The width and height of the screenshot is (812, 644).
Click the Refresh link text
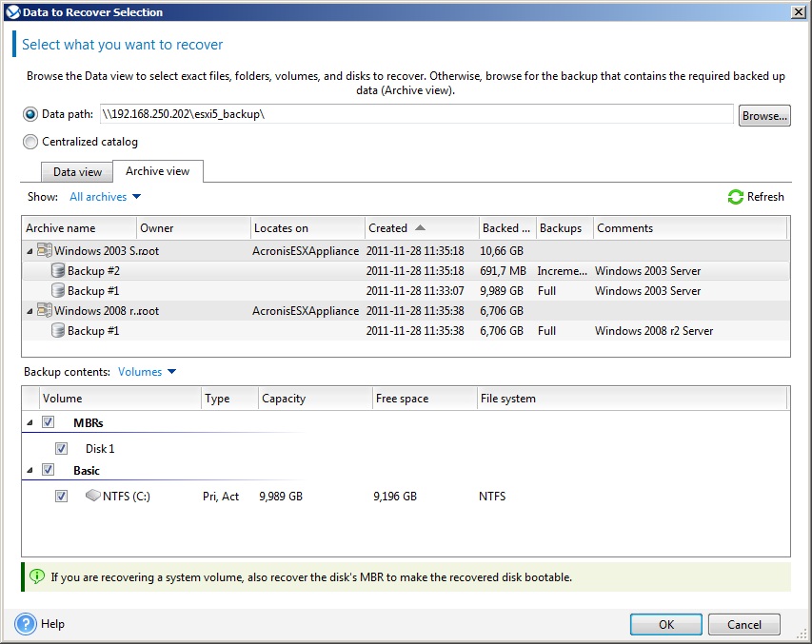[x=765, y=197]
